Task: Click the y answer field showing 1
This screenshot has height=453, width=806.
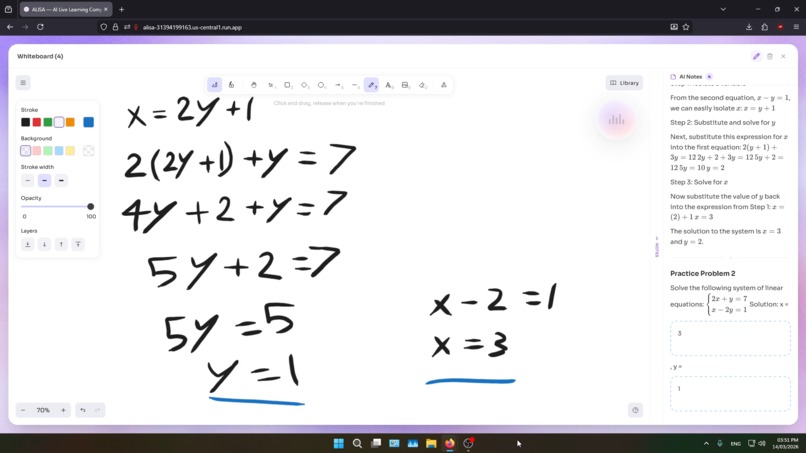Action: pyautogui.click(x=730, y=394)
